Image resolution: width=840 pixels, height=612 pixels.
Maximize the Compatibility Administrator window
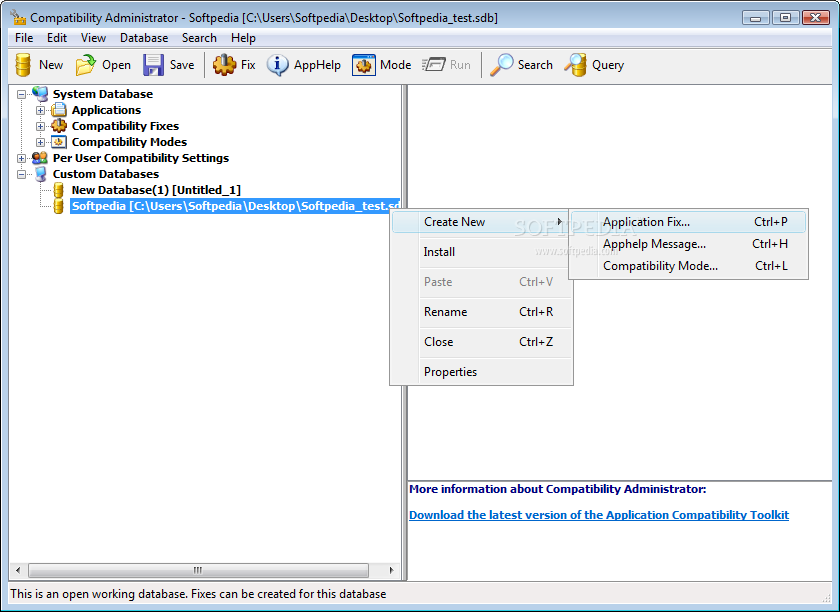click(785, 18)
